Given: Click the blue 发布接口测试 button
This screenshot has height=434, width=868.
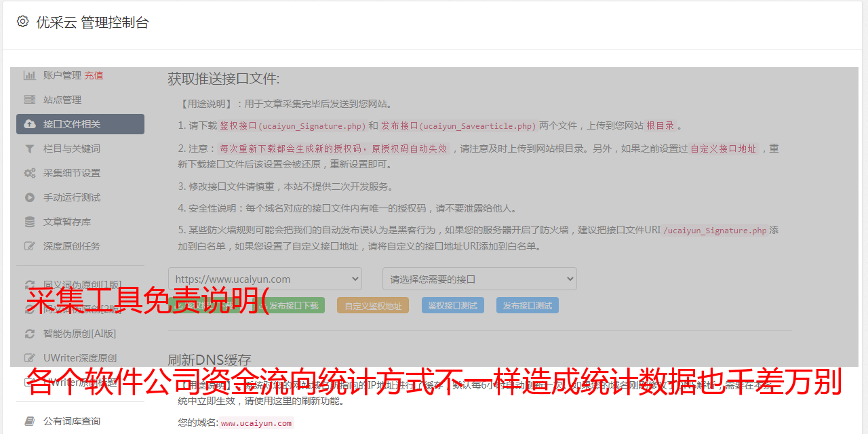Looking at the screenshot, I should pyautogui.click(x=528, y=305).
